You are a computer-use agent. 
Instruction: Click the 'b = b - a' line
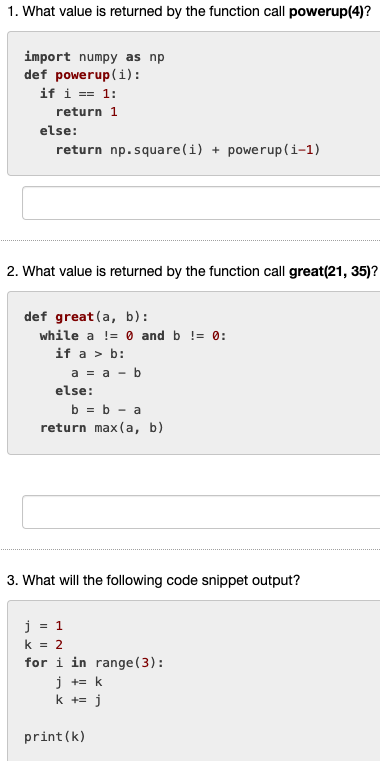click(106, 410)
